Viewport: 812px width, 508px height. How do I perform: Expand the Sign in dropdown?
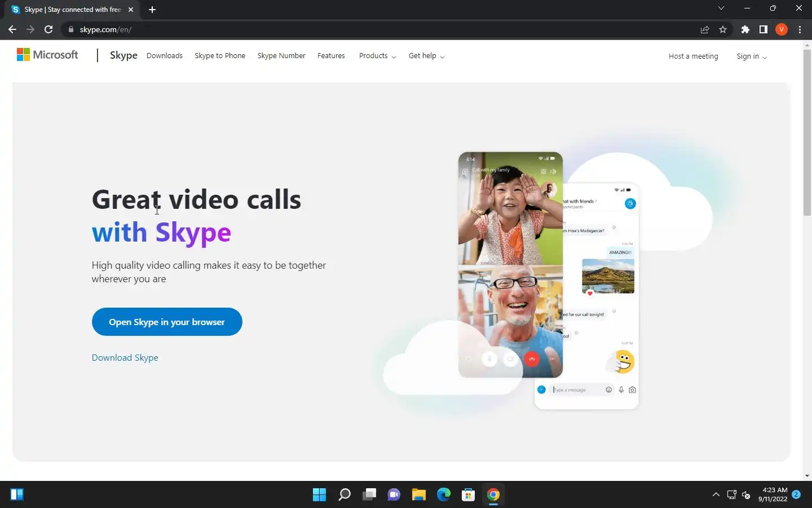752,56
